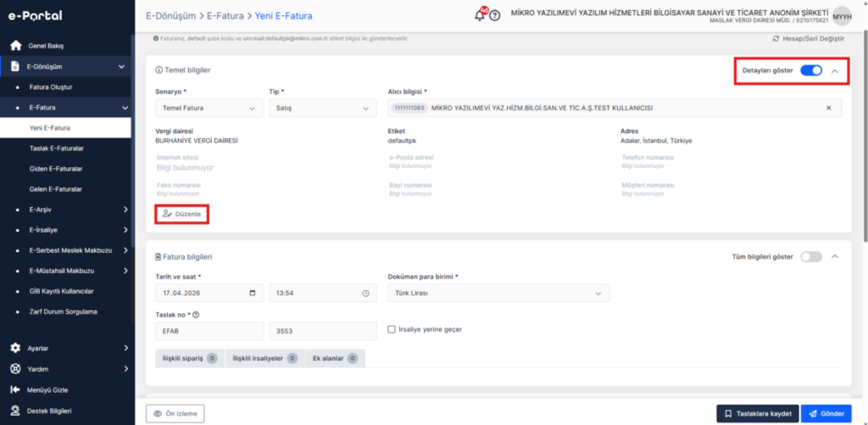Click the EFAB draft series field
The height and width of the screenshot is (425, 868).
[210, 332]
